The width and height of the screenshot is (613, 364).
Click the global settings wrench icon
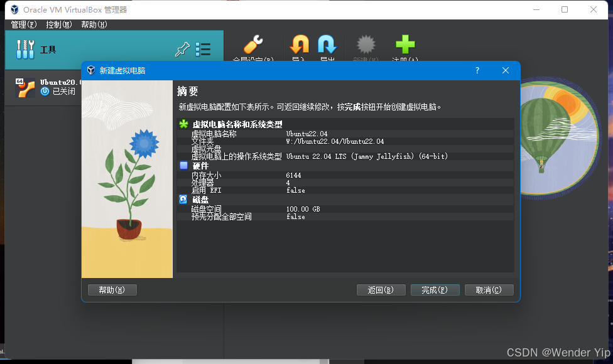click(x=253, y=44)
